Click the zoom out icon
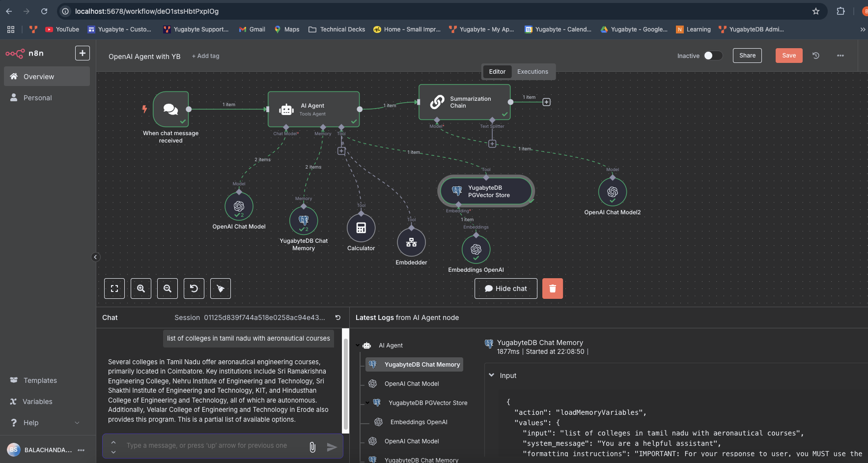The image size is (868, 463). pos(167,289)
